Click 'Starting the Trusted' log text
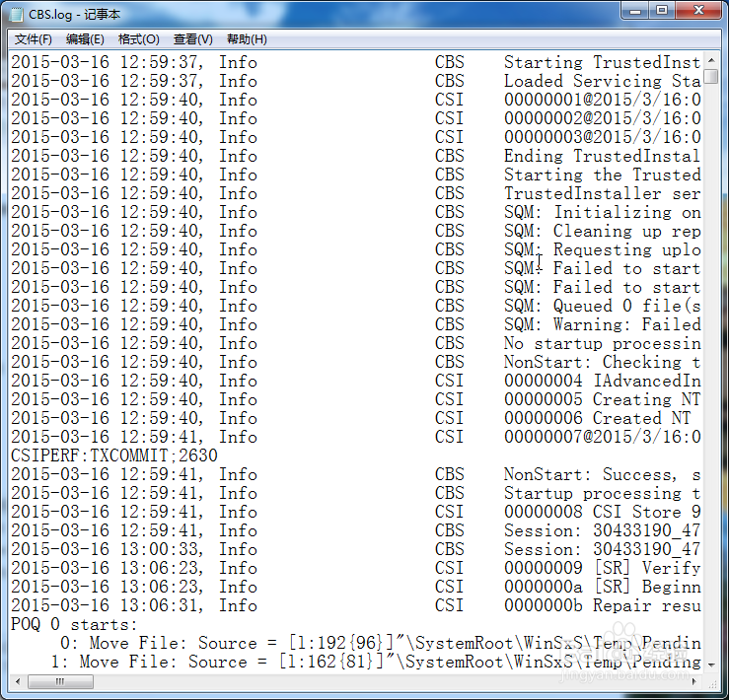The width and height of the screenshot is (729, 700). click(602, 175)
